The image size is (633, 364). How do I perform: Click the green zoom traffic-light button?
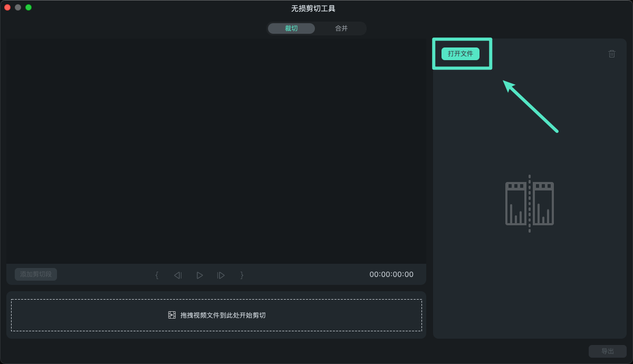point(28,8)
